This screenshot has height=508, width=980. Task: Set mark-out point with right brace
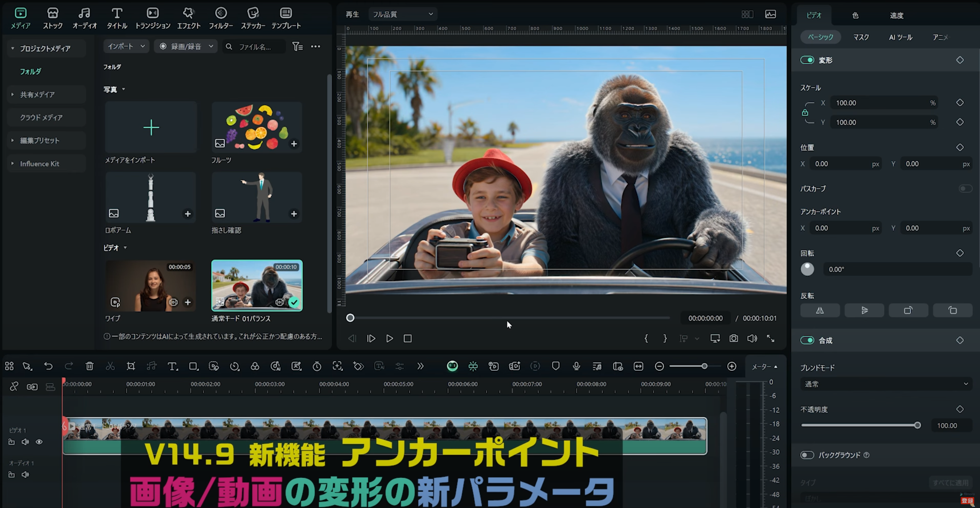(x=665, y=338)
